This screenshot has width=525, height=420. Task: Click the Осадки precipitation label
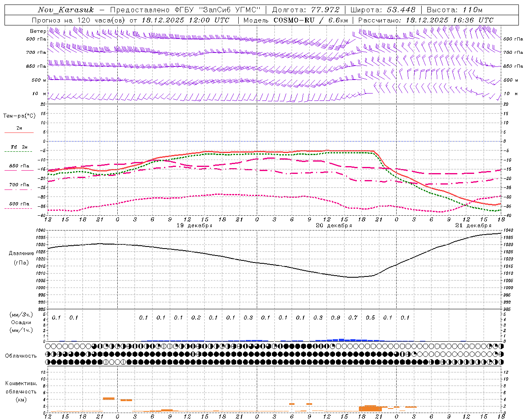click(21, 322)
